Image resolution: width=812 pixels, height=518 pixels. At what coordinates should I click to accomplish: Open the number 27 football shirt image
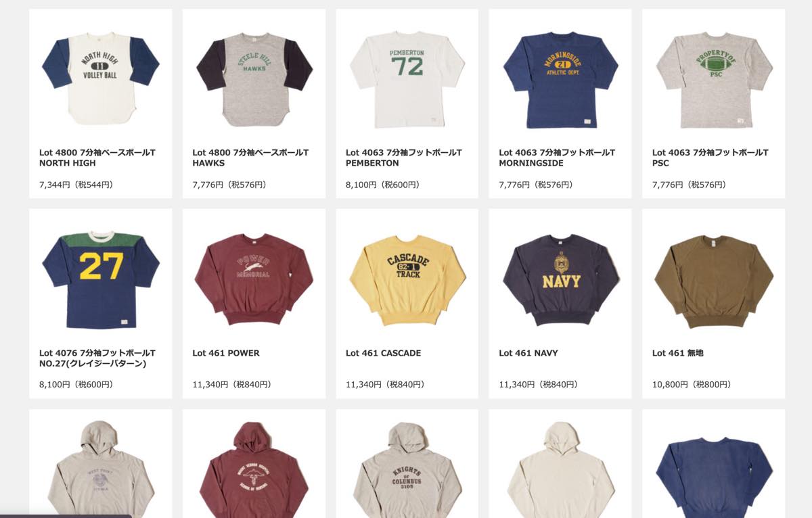(x=101, y=279)
